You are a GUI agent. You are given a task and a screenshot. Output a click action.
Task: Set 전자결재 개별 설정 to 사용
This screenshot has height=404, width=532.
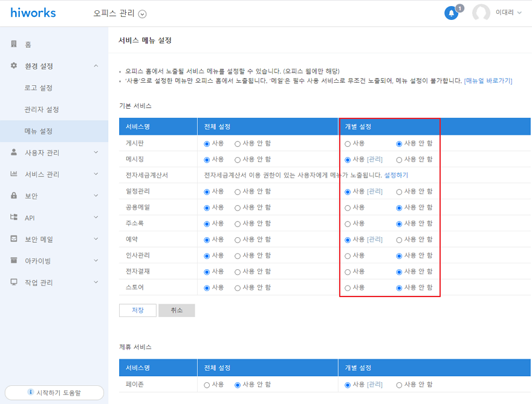(x=348, y=272)
